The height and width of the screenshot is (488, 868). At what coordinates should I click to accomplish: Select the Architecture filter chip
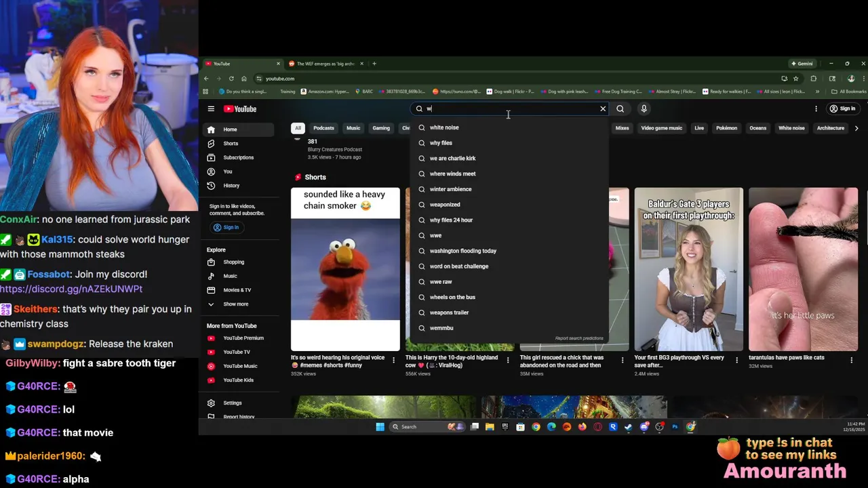point(831,128)
